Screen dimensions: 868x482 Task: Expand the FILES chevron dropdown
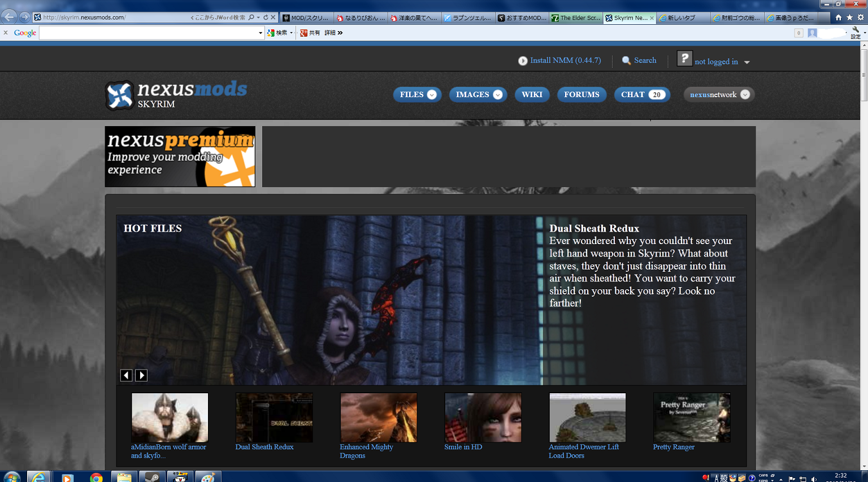coord(432,94)
